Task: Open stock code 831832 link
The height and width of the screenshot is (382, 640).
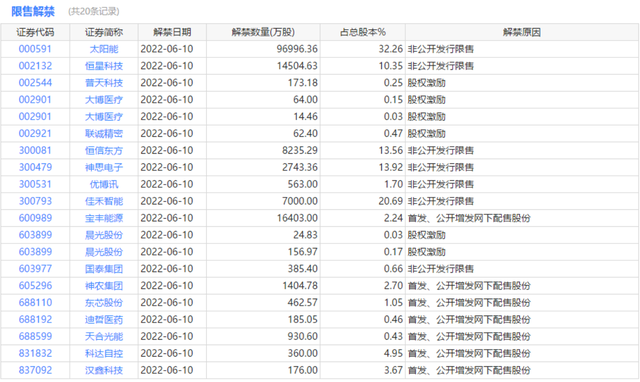Action: click(x=35, y=353)
